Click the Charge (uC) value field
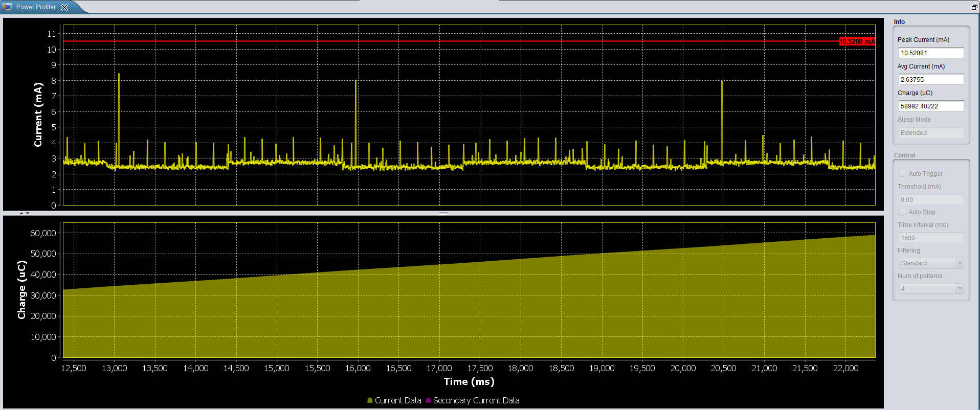Image resolution: width=980 pixels, height=410 pixels. 931,106
